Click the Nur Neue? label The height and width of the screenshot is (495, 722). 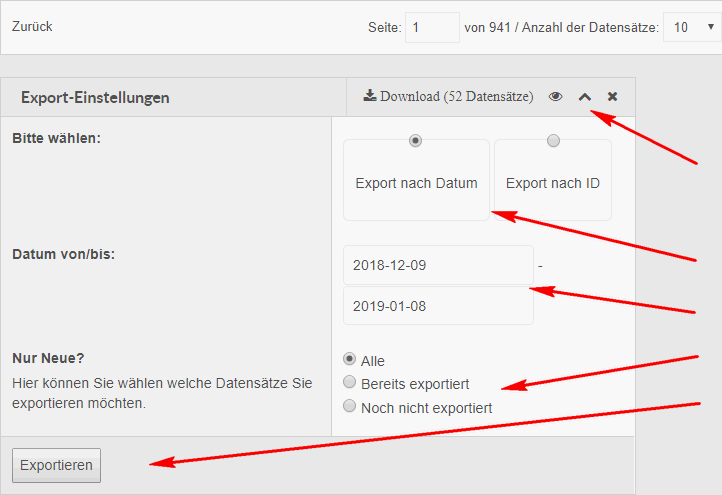(46, 358)
